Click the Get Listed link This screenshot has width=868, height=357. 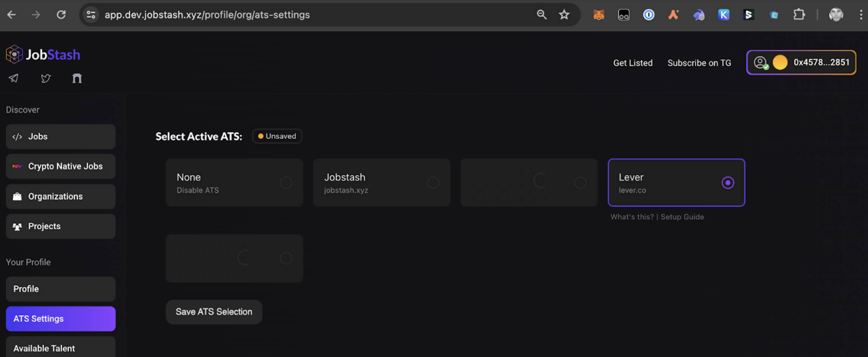pos(633,63)
